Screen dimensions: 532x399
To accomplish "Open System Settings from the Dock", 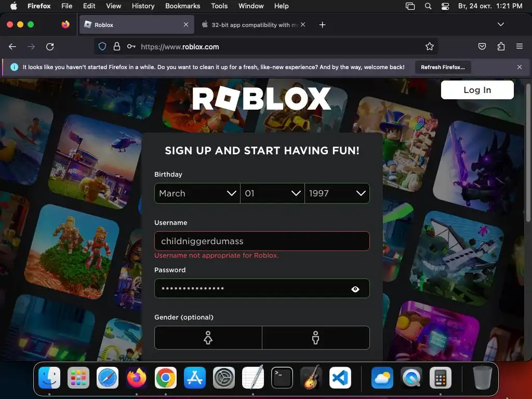I will (224, 378).
